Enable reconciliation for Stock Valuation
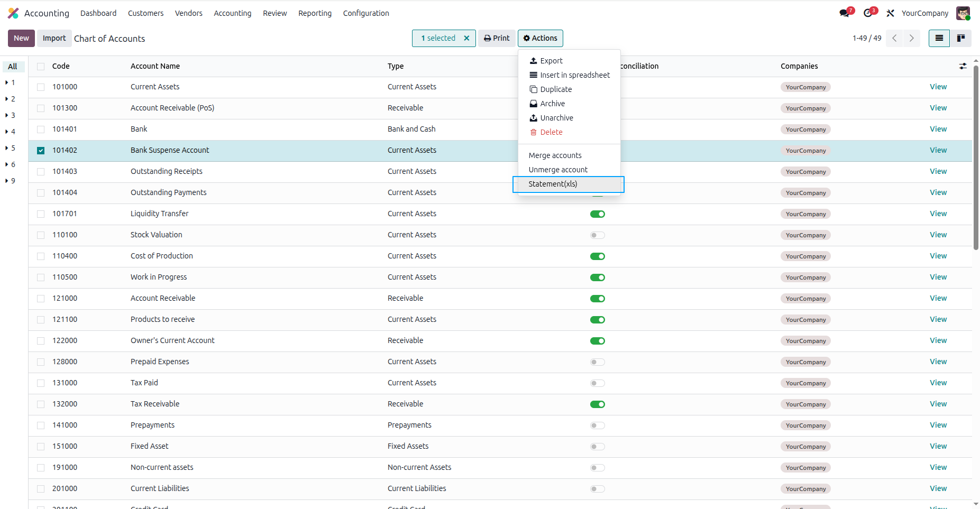 coord(598,235)
